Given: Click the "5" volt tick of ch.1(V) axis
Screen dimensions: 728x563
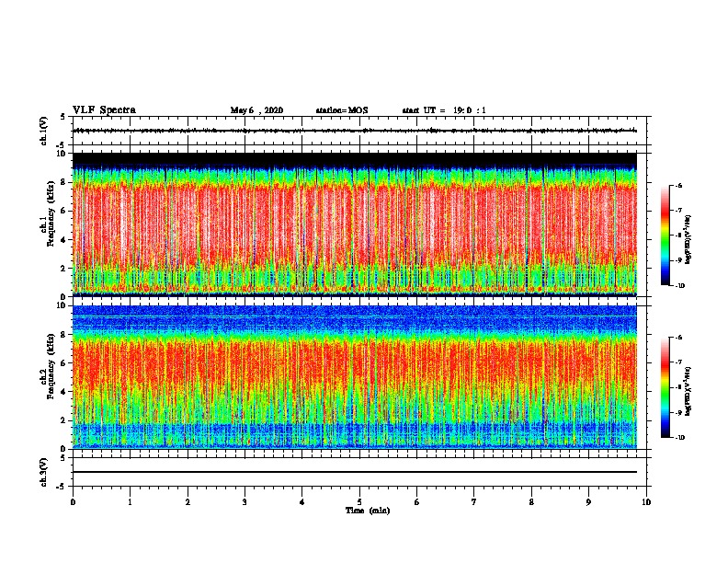Looking at the screenshot, I should tap(63, 117).
